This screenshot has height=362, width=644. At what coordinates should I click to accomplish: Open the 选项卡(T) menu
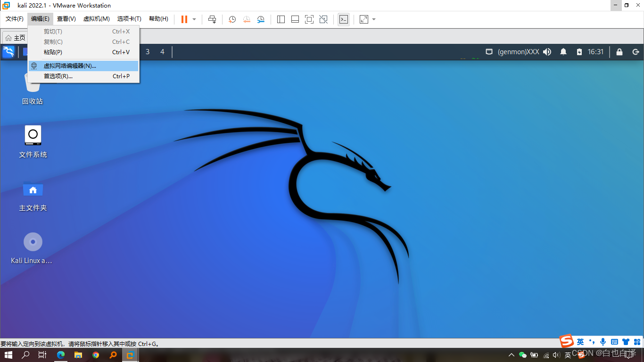click(x=129, y=19)
